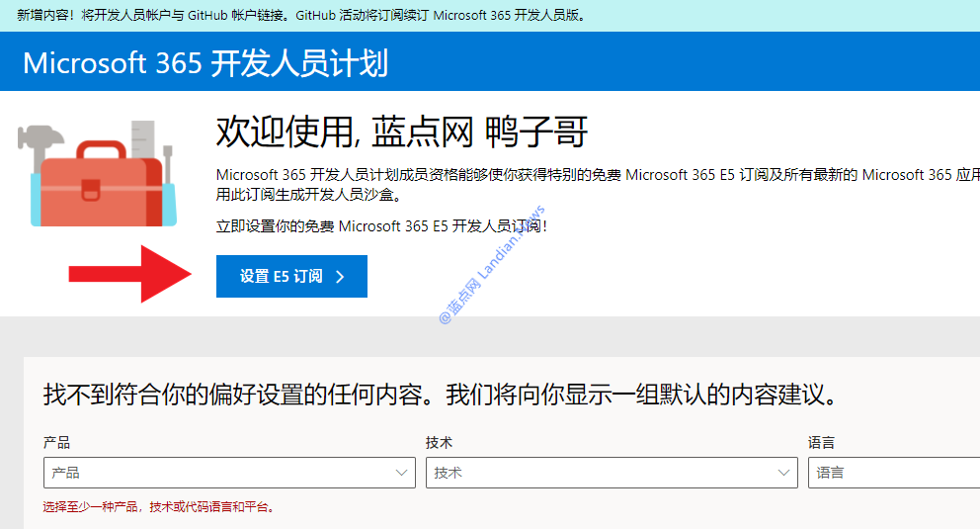Click the Microsoft 365 开发人员计划 header title
Viewport: 980px width, 529px height.
(205, 63)
